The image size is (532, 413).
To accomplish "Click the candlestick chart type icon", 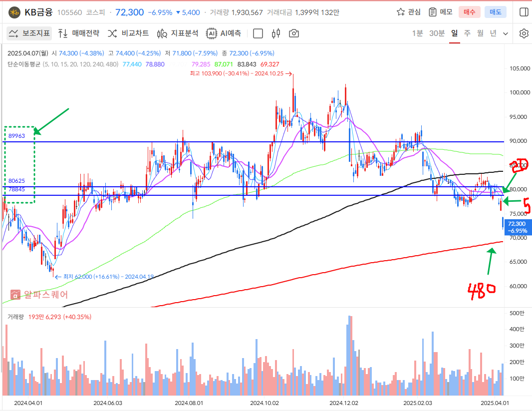I will point(276,33).
